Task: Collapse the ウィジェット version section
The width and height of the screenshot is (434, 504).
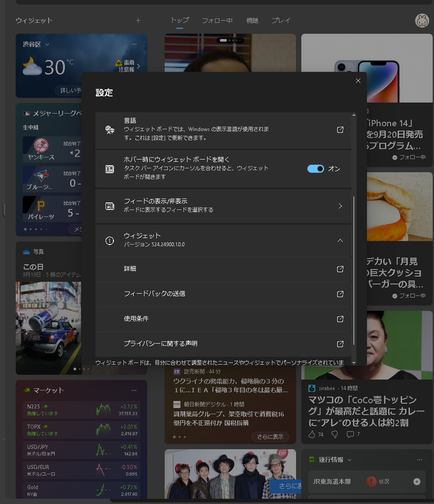Action: pos(340,241)
